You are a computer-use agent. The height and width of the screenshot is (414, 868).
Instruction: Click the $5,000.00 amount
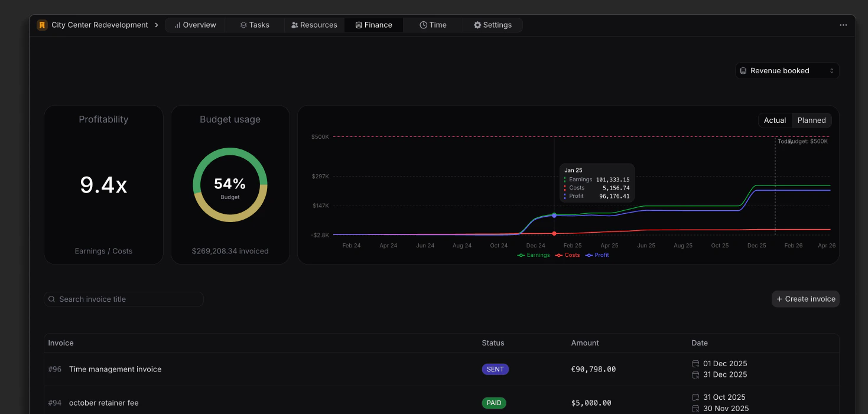click(x=591, y=403)
